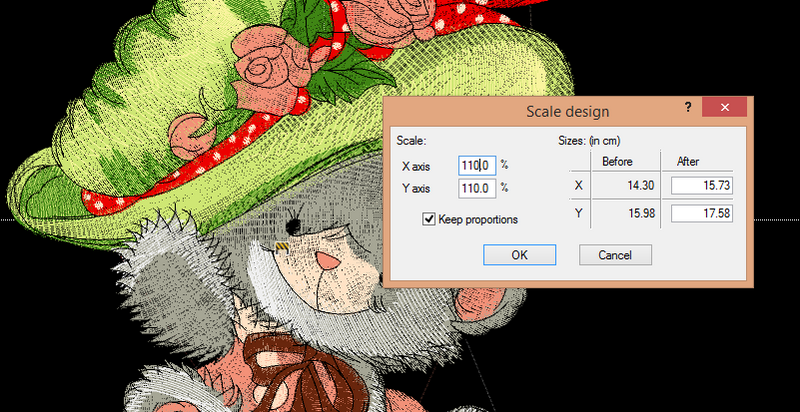Confirm scaling with the OK button
800x412 pixels.
(519, 255)
